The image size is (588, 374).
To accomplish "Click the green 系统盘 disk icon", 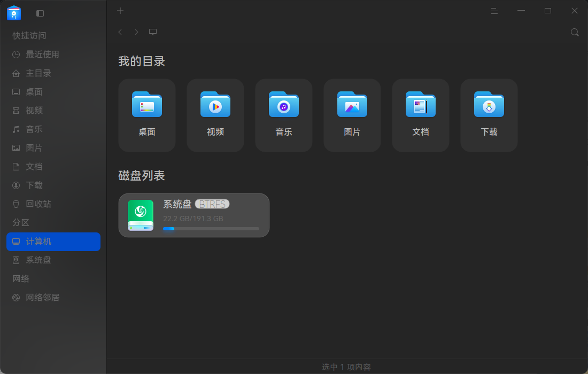I will (x=141, y=215).
